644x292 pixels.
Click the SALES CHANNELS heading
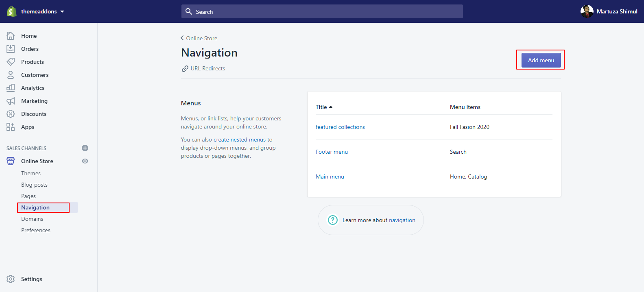[26, 148]
